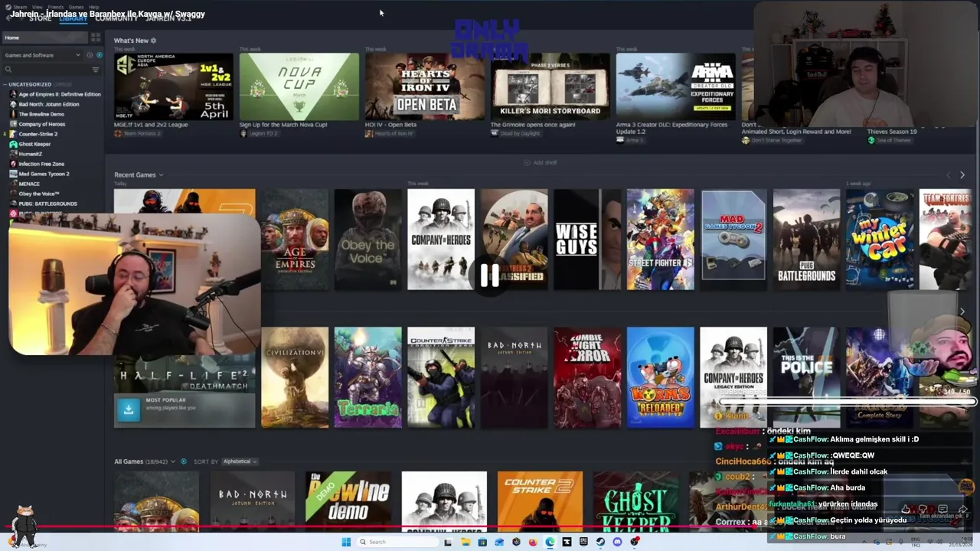This screenshot has height=551, width=980.
Task: Open the JAHREIN V3.1 profile tab
Action: click(x=168, y=18)
